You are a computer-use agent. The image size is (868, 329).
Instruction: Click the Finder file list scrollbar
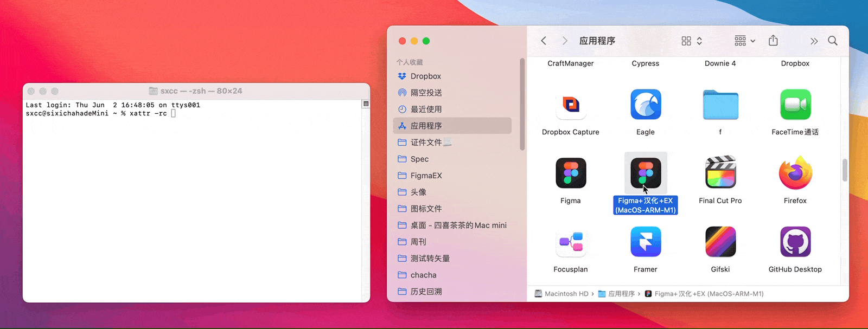coord(845,170)
